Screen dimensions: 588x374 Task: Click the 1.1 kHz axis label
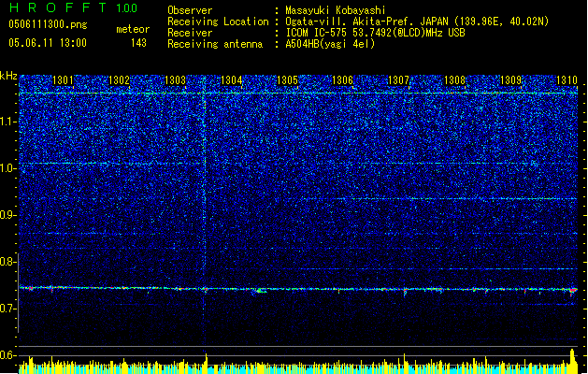coord(7,122)
